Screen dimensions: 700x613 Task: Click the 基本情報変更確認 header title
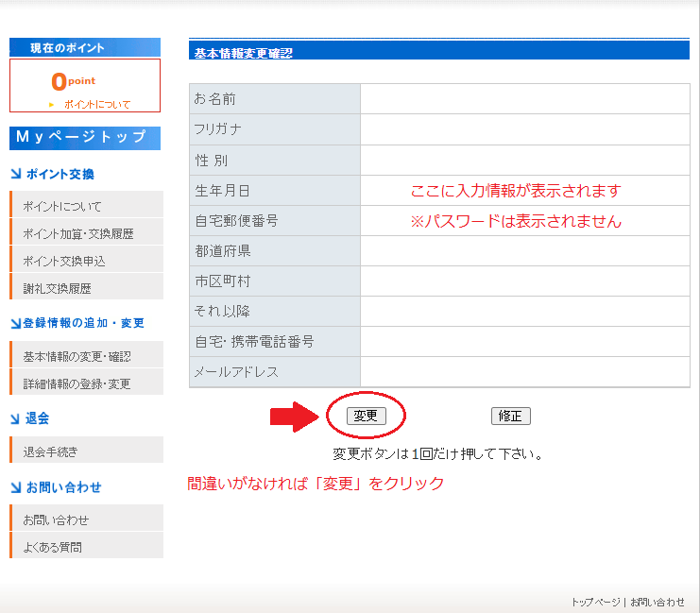click(x=244, y=53)
